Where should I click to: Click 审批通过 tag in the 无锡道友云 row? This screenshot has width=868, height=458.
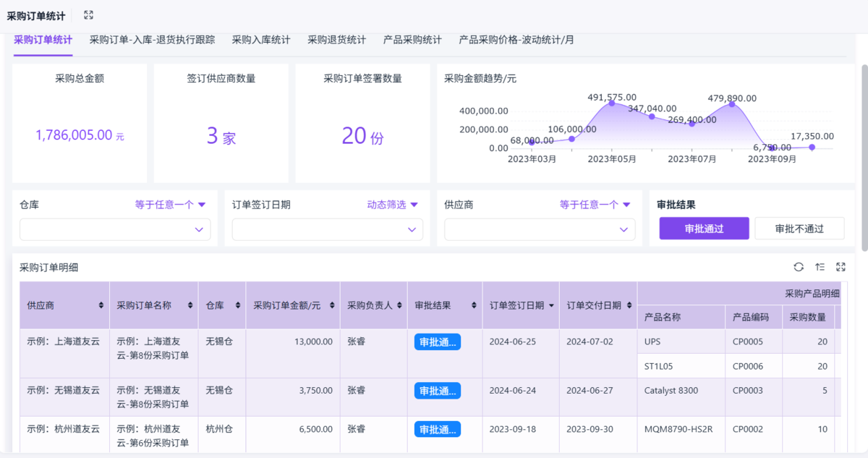437,391
